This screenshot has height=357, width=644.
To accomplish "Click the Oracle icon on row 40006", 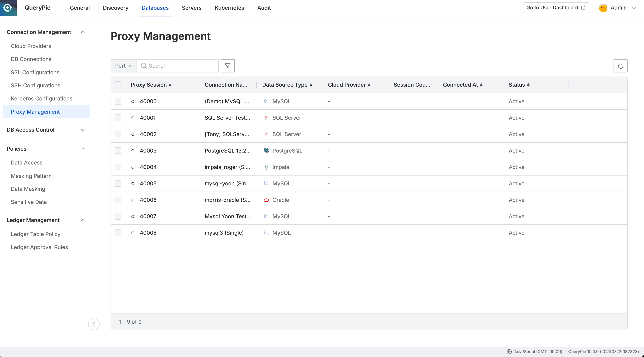I will (266, 200).
